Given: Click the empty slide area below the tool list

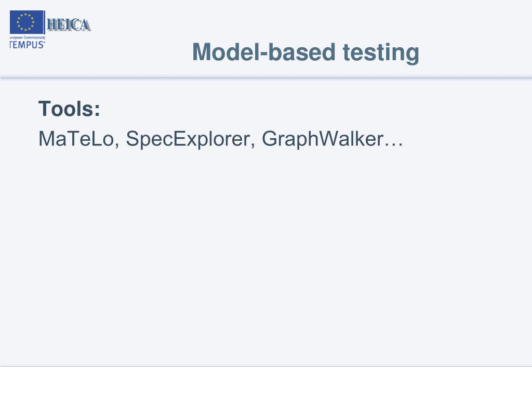Looking at the screenshot, I should [266, 249].
